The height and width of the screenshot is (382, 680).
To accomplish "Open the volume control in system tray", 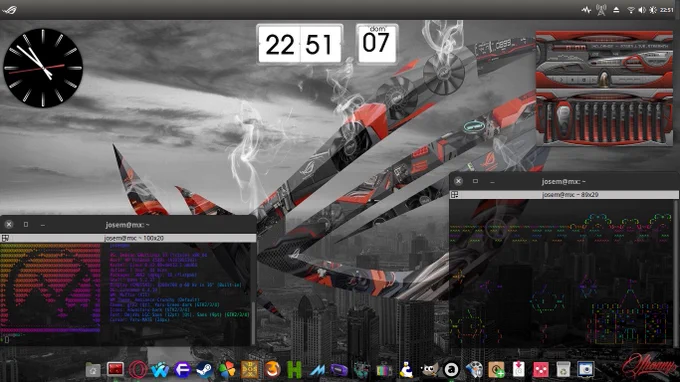I will pos(642,10).
